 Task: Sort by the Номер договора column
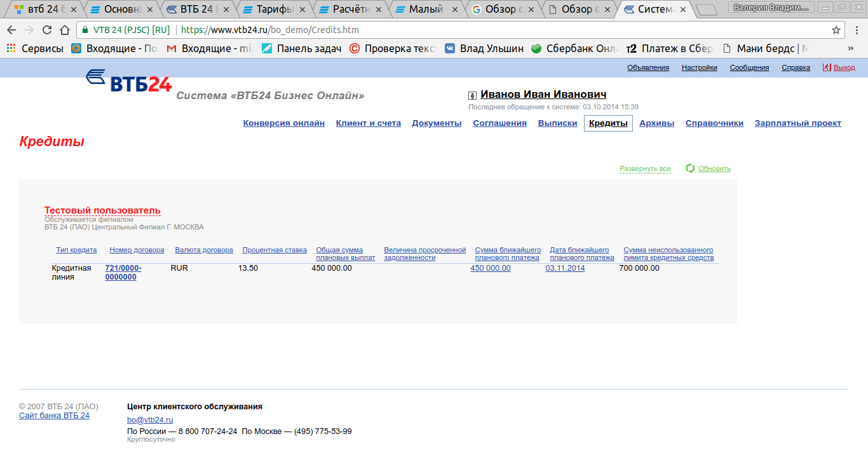point(137,250)
